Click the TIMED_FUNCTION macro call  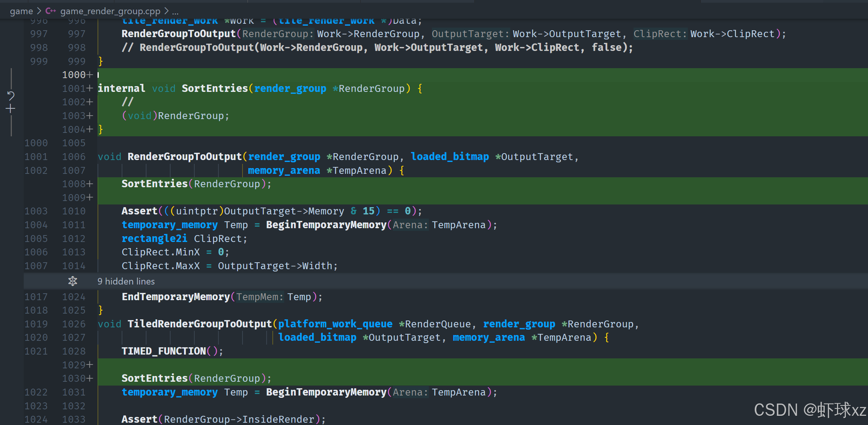tap(164, 351)
